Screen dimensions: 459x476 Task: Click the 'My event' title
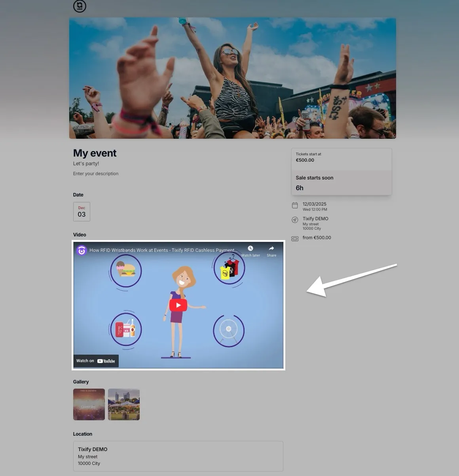[x=95, y=153]
